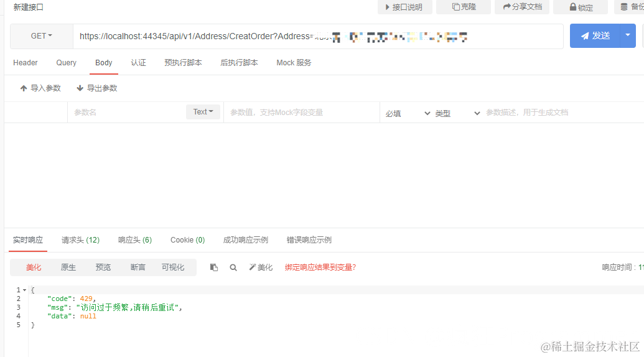This screenshot has width=644, height=357.
Task: Click the 备份 backup button
Action: (630, 7)
